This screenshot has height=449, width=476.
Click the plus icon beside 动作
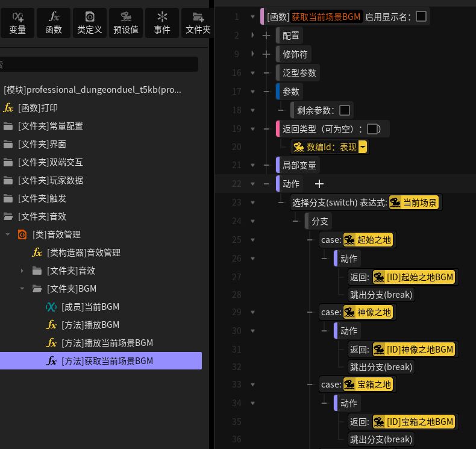[319, 184]
